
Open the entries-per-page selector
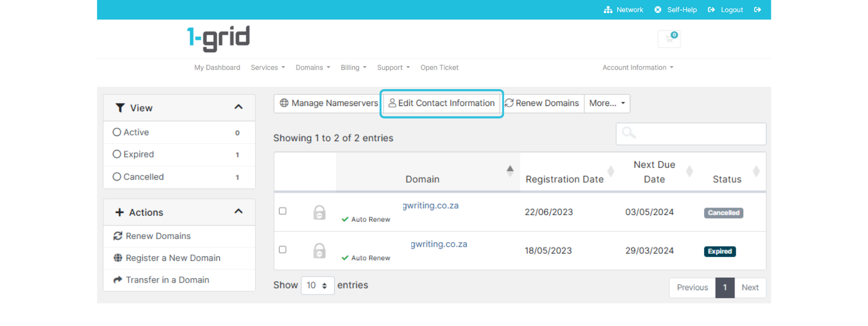click(317, 285)
